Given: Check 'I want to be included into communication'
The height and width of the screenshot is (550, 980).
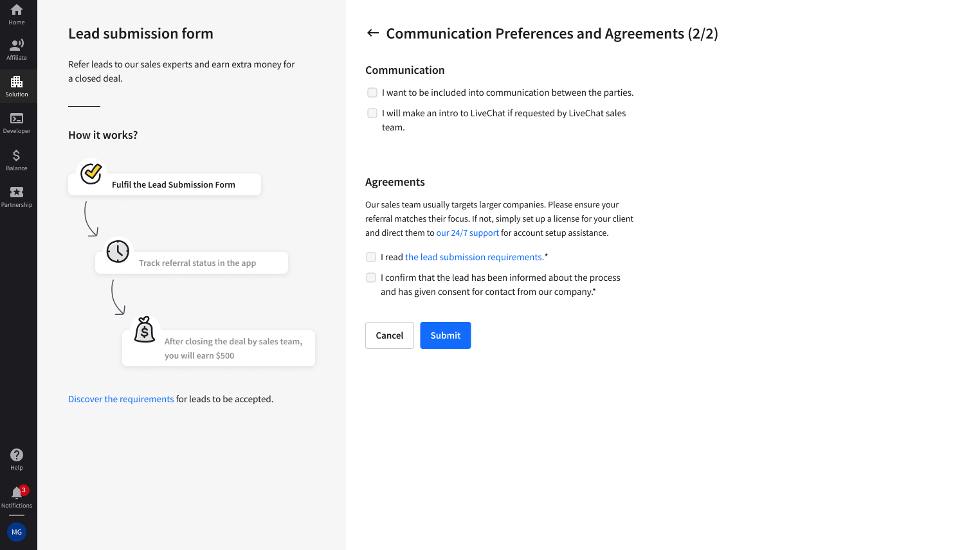Looking at the screenshot, I should (372, 93).
